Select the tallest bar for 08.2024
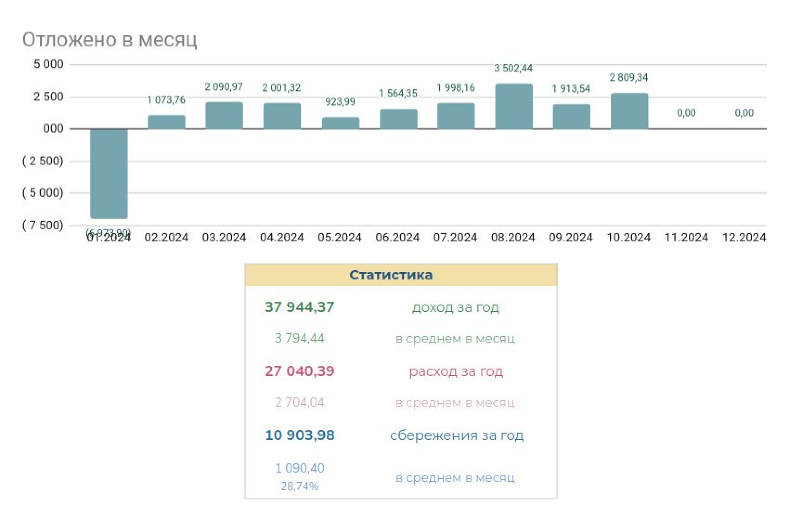The width and height of the screenshot is (789, 532). (x=514, y=106)
